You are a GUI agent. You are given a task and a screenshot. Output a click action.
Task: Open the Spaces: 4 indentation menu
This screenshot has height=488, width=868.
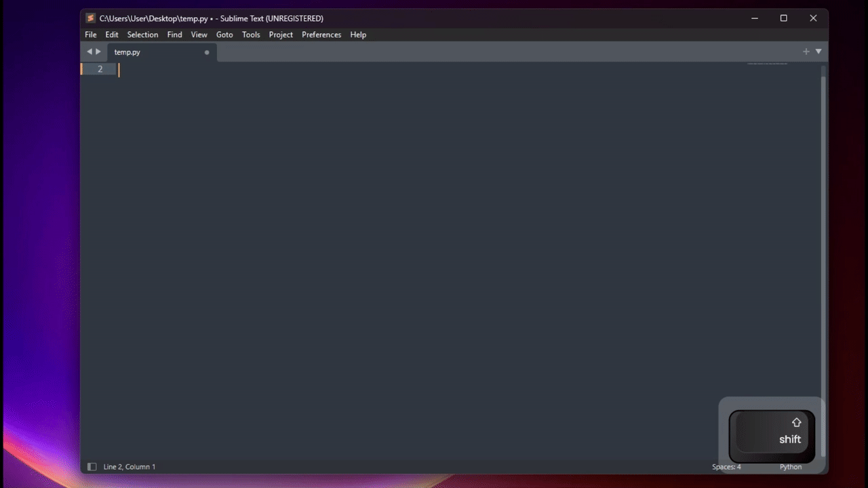(726, 466)
